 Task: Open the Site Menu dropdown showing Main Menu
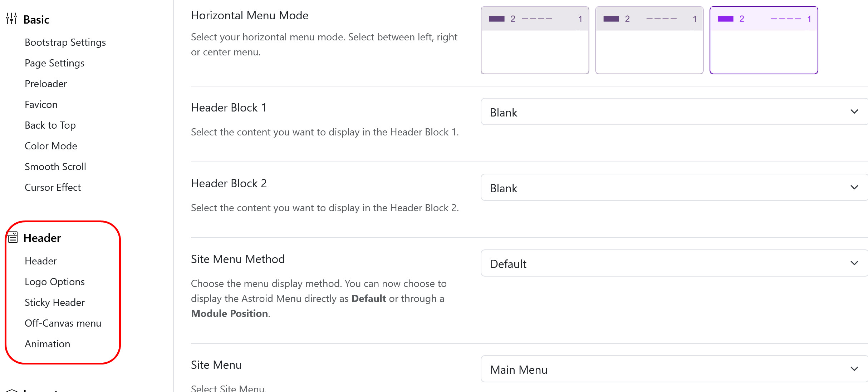pos(674,369)
